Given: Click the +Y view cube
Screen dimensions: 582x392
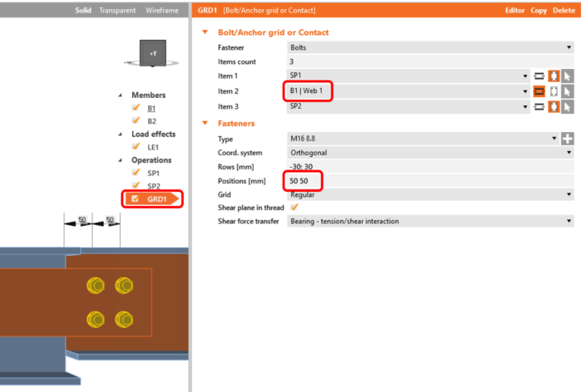Looking at the screenshot, I should pyautogui.click(x=153, y=53).
